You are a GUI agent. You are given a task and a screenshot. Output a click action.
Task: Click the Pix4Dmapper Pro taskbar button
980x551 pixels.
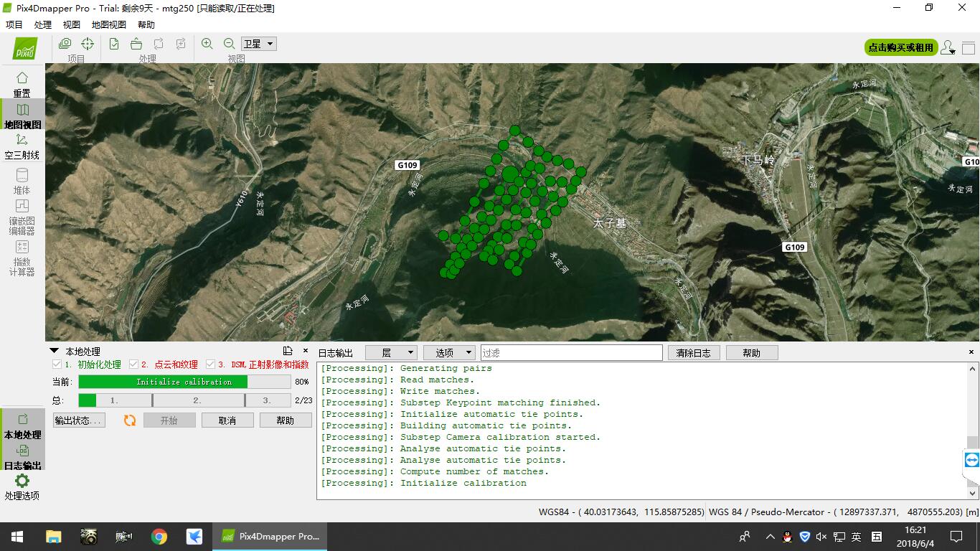pyautogui.click(x=270, y=537)
